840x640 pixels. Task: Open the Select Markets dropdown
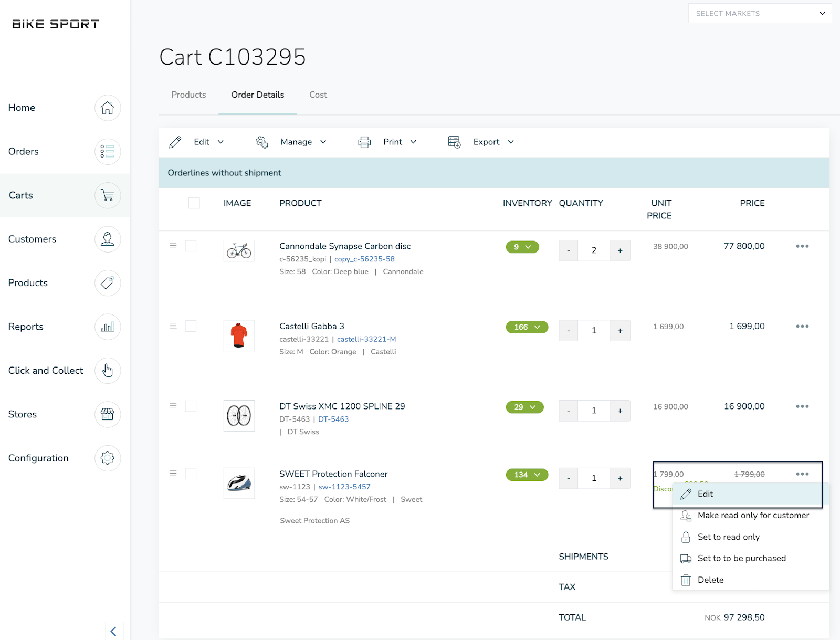[x=760, y=14]
